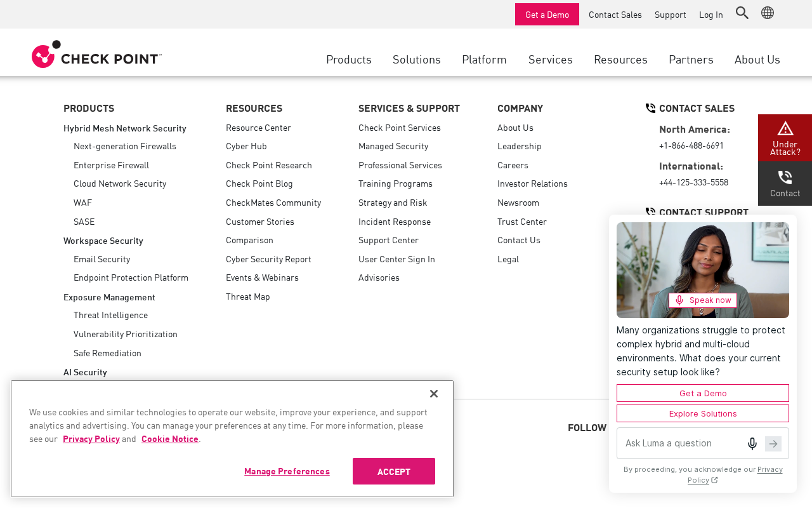The width and height of the screenshot is (812, 508).
Task: Click the Ask Luma a question field
Action: (682, 443)
